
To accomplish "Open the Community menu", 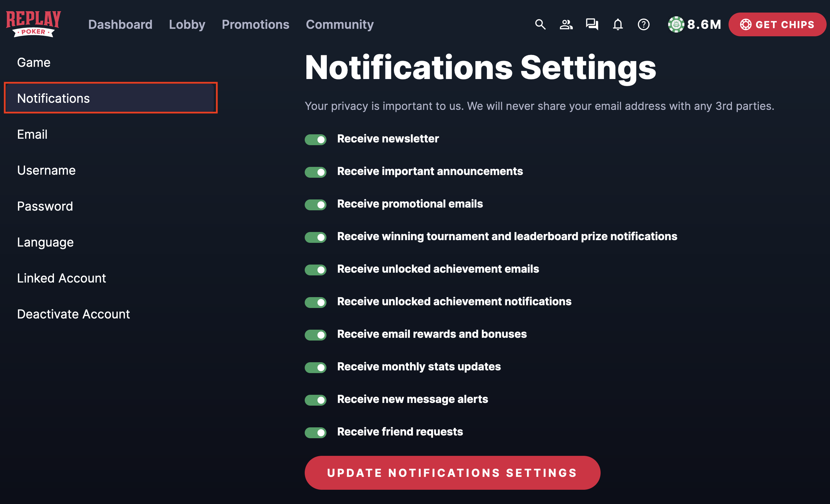I will tap(340, 24).
